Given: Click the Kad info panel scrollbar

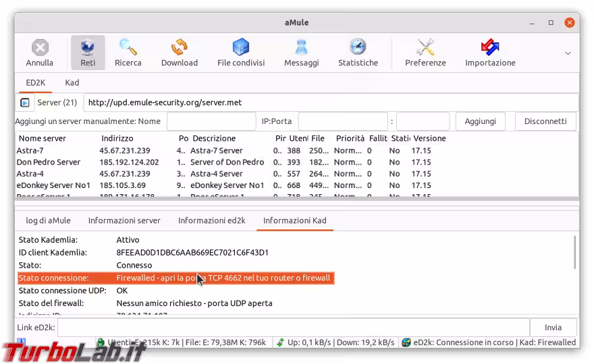Looking at the screenshot, I should click(574, 252).
